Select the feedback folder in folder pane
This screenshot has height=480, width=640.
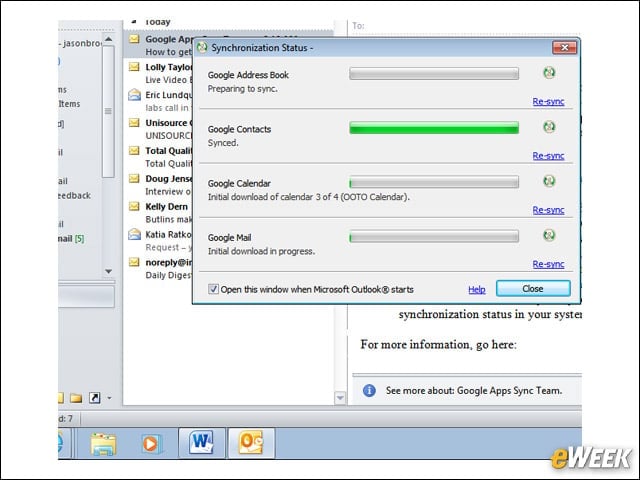74,196
